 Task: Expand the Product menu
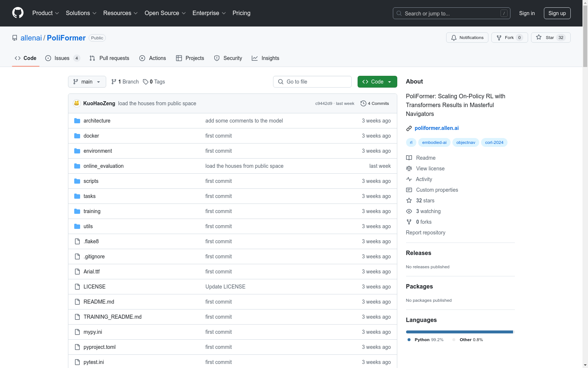click(x=46, y=13)
